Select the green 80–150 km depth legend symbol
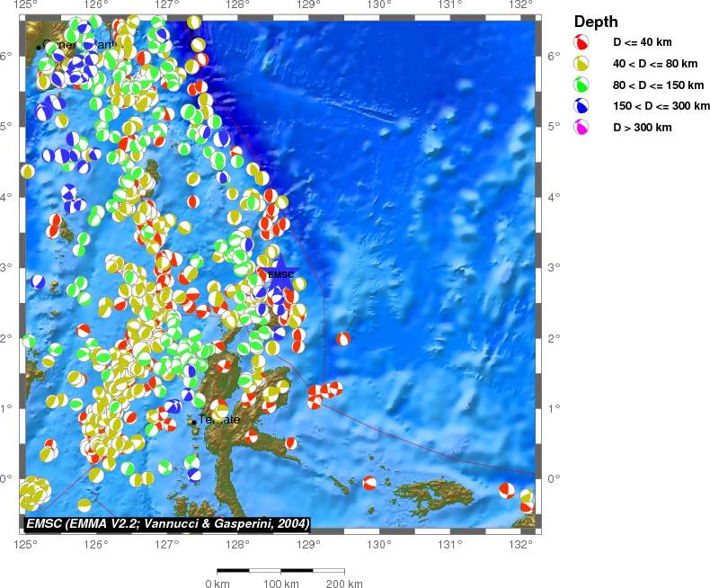 582,85
